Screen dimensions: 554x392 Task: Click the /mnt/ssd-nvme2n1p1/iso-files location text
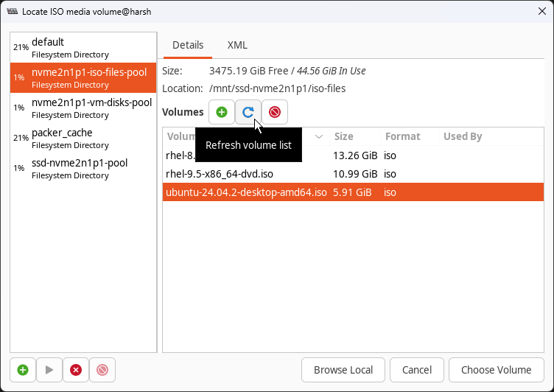277,88
